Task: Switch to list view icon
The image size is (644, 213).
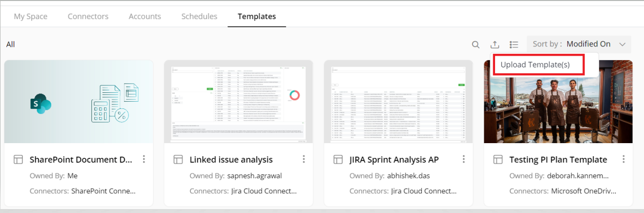Action: click(514, 44)
